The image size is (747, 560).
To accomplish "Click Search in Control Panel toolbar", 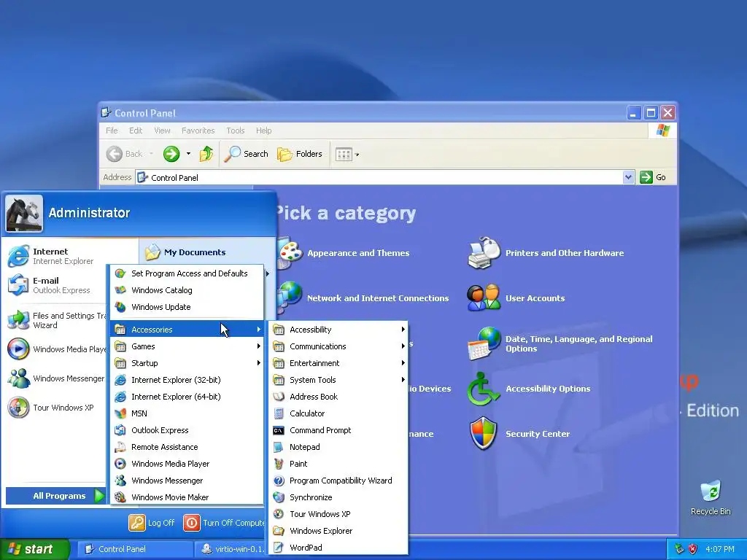I will click(247, 154).
